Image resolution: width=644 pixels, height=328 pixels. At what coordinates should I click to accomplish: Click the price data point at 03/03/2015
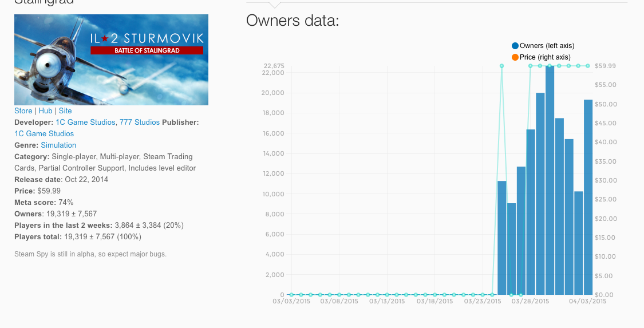coord(291,295)
